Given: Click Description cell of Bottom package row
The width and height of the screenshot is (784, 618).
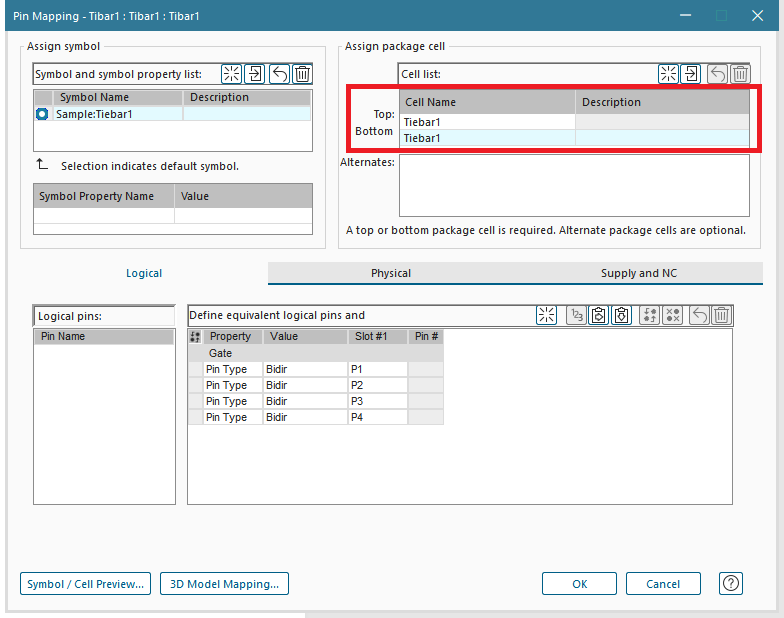Looking at the screenshot, I should (x=662, y=138).
